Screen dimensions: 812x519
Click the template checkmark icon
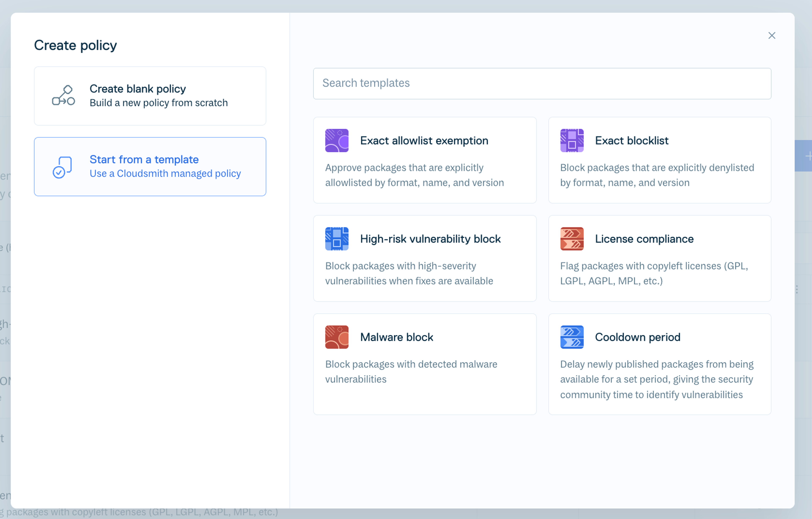click(x=62, y=167)
